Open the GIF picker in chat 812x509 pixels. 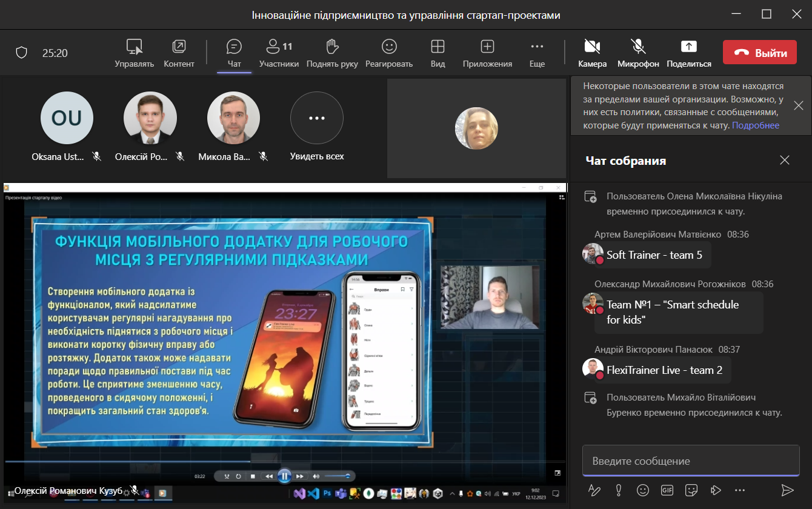pos(667,490)
